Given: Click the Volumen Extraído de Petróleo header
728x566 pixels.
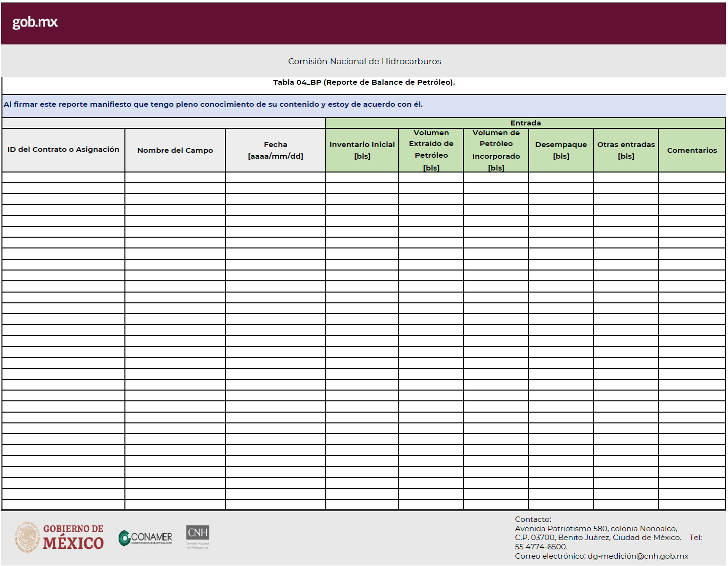Looking at the screenshot, I should click(x=431, y=150).
